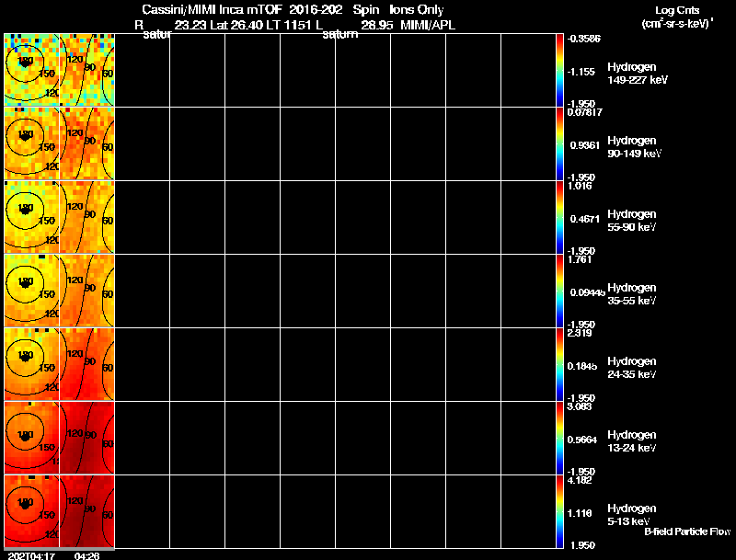This screenshot has height=560, width=736.
Task: Click the color scale bar for 35-55 keV
Action: [x=559, y=291]
